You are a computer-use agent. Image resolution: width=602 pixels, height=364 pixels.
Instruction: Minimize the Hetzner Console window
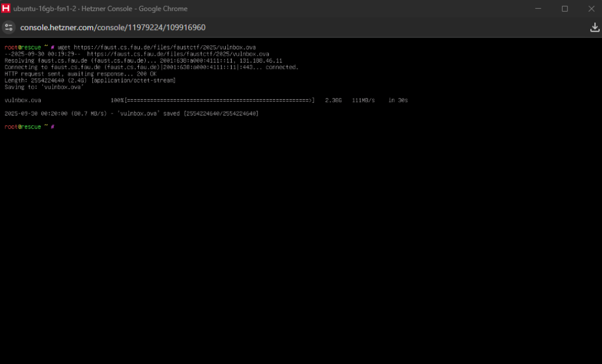538,9
